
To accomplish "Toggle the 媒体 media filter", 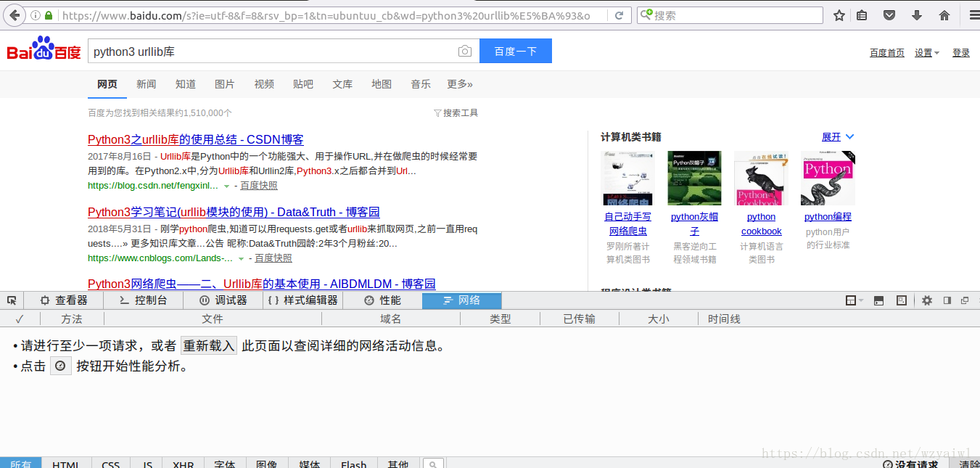I will [x=310, y=464].
